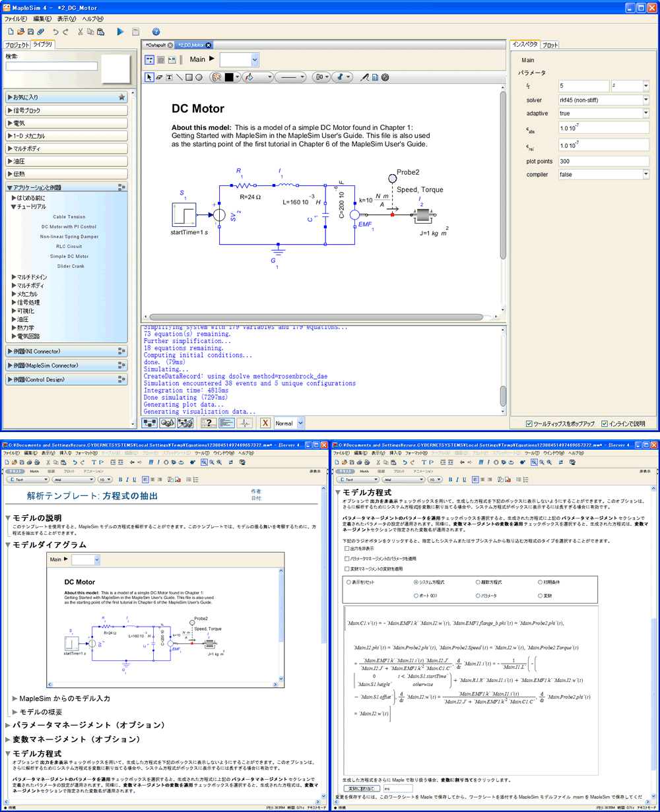The image size is (660, 812).
Task: Click the first diagram view icon below console
Action: (x=149, y=423)
